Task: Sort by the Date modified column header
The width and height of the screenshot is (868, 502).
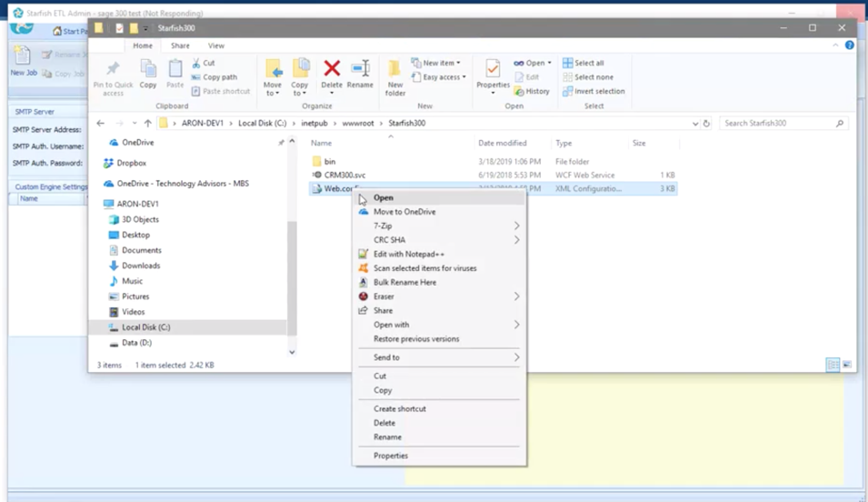Action: click(502, 143)
